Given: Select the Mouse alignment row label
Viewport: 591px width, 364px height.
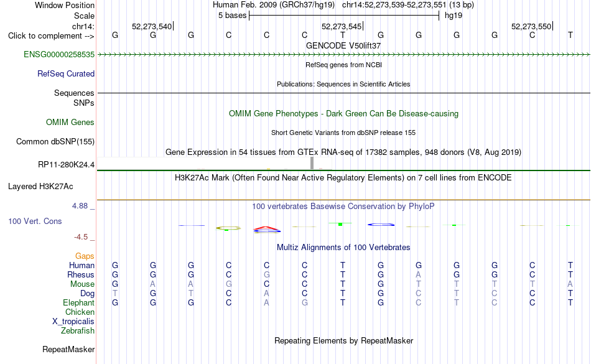Looking at the screenshot, I should click(82, 284).
